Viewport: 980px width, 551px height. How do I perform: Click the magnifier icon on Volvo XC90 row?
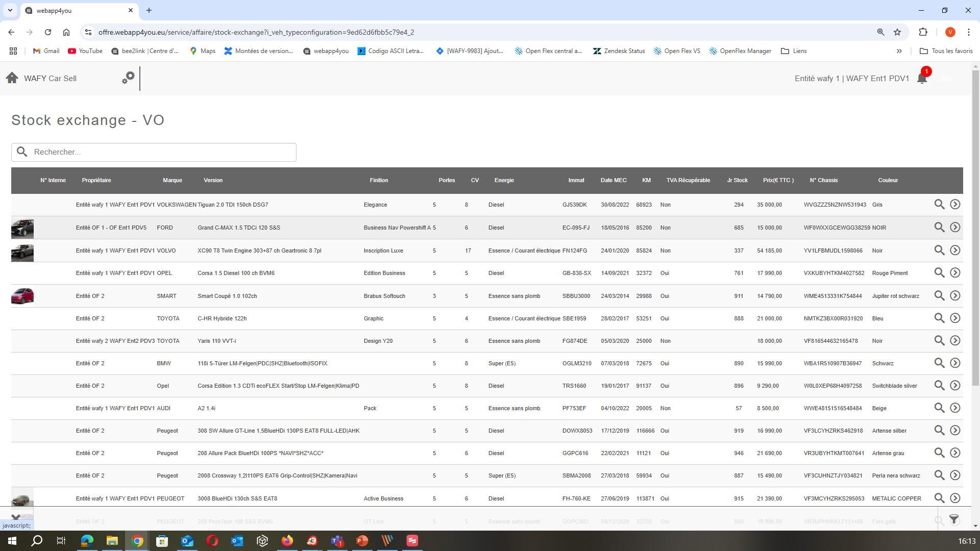tap(939, 250)
